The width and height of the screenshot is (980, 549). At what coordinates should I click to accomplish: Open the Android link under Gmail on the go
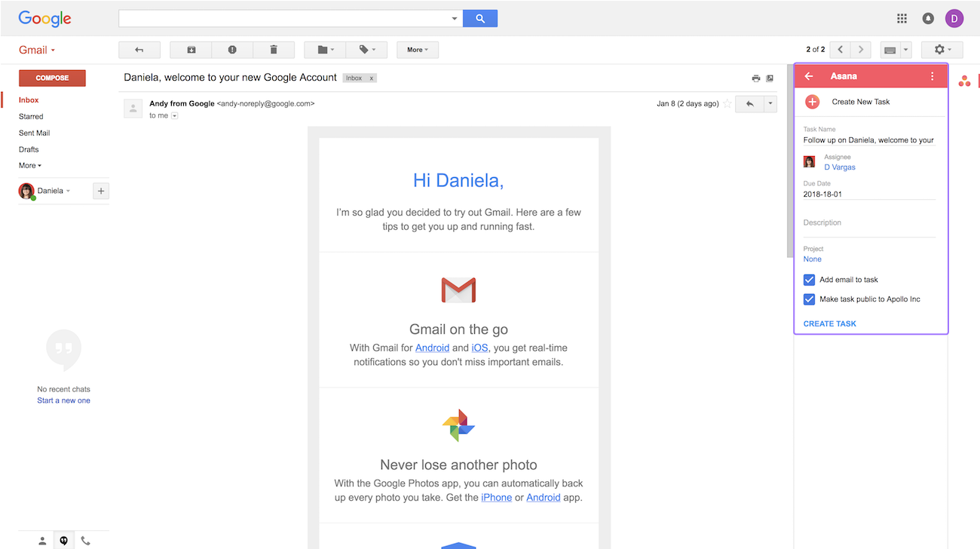(432, 348)
